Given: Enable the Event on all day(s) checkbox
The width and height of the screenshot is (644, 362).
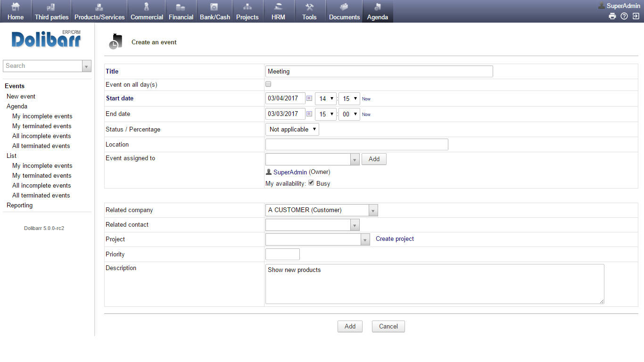Looking at the screenshot, I should [x=268, y=83].
